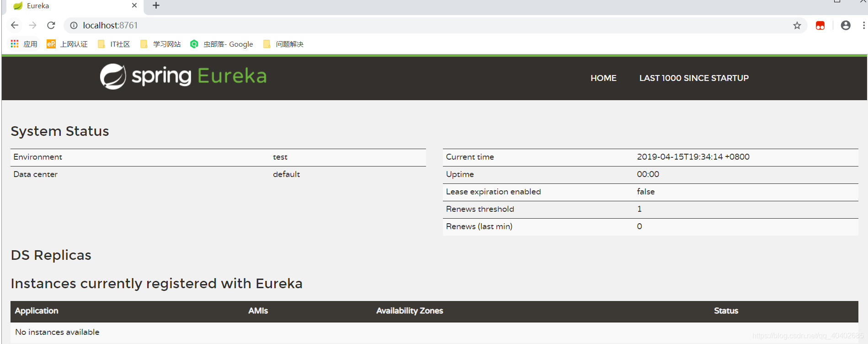The image size is (868, 344).
Task: Click the Lease expiration enabled value false
Action: (646, 192)
